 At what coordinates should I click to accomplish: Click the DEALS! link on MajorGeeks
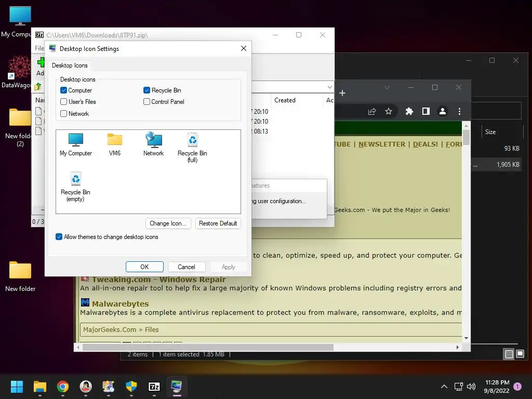(425, 144)
